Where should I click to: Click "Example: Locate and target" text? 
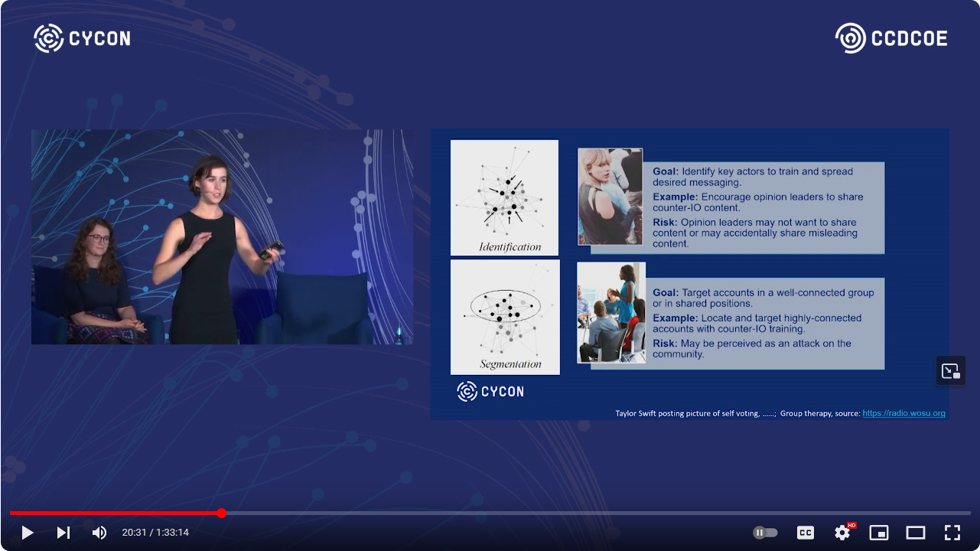(757, 323)
